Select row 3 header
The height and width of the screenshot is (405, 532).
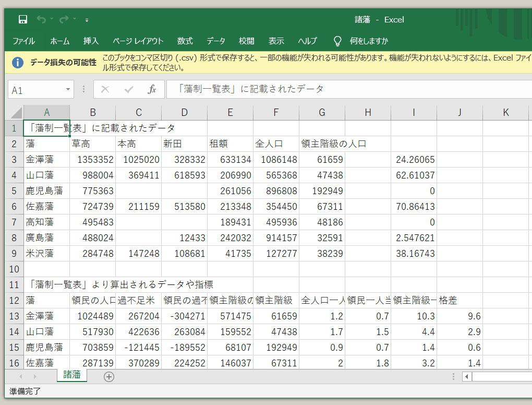pyautogui.click(x=14, y=160)
